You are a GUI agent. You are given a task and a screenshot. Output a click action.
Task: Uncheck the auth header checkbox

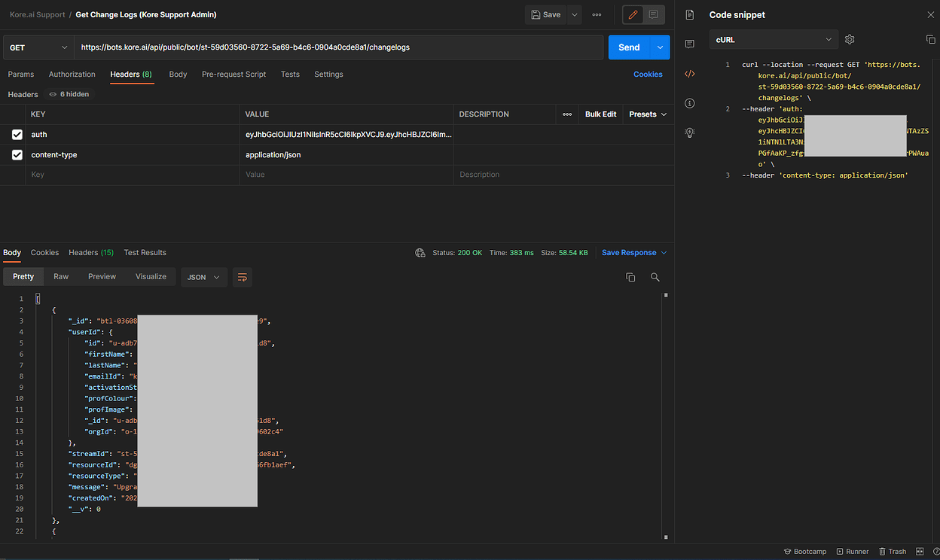(19, 134)
